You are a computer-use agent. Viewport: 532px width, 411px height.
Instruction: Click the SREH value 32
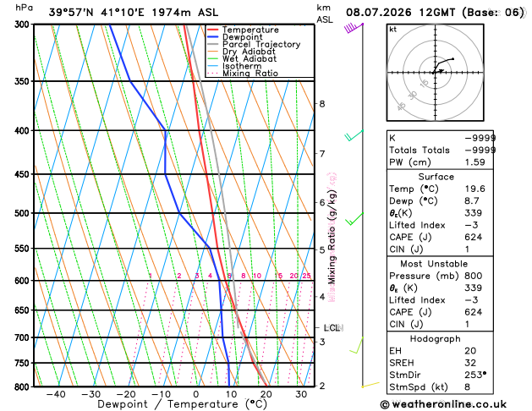click(470, 363)
